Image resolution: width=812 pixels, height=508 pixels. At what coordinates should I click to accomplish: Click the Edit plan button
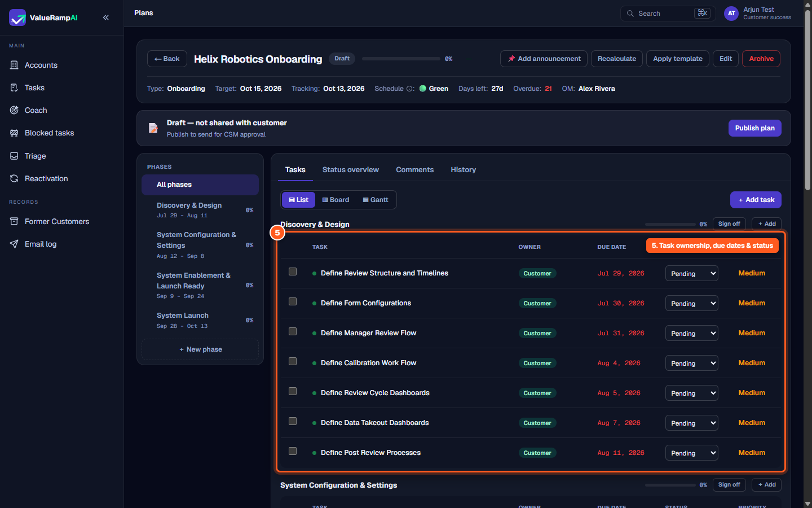[x=726, y=59]
